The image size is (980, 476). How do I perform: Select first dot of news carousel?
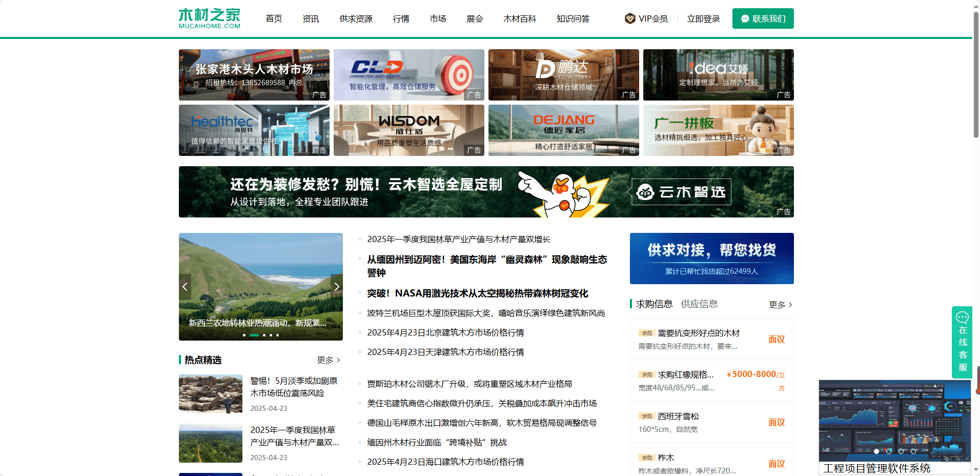[244, 335]
